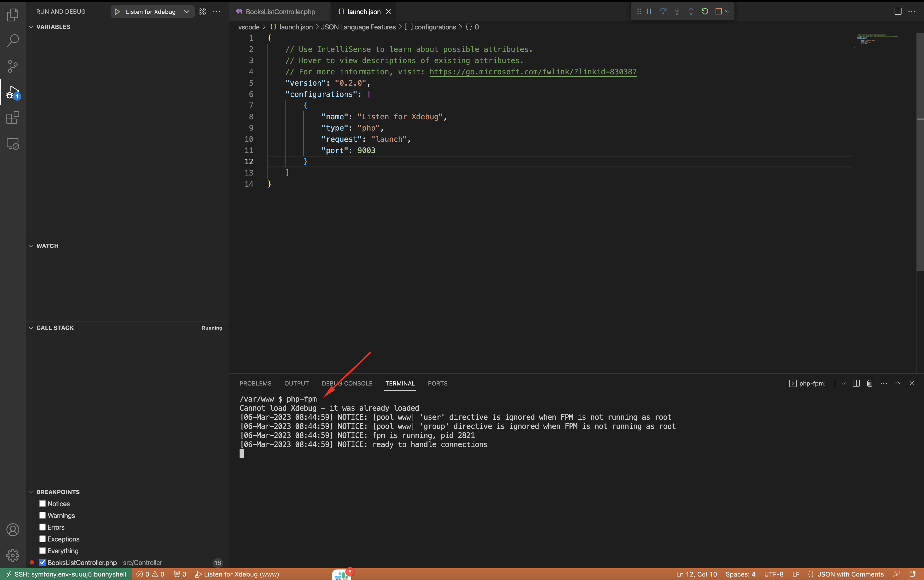The width and height of the screenshot is (924, 580).
Task: Change indentation via Spaces: 4
Action: tap(740, 574)
